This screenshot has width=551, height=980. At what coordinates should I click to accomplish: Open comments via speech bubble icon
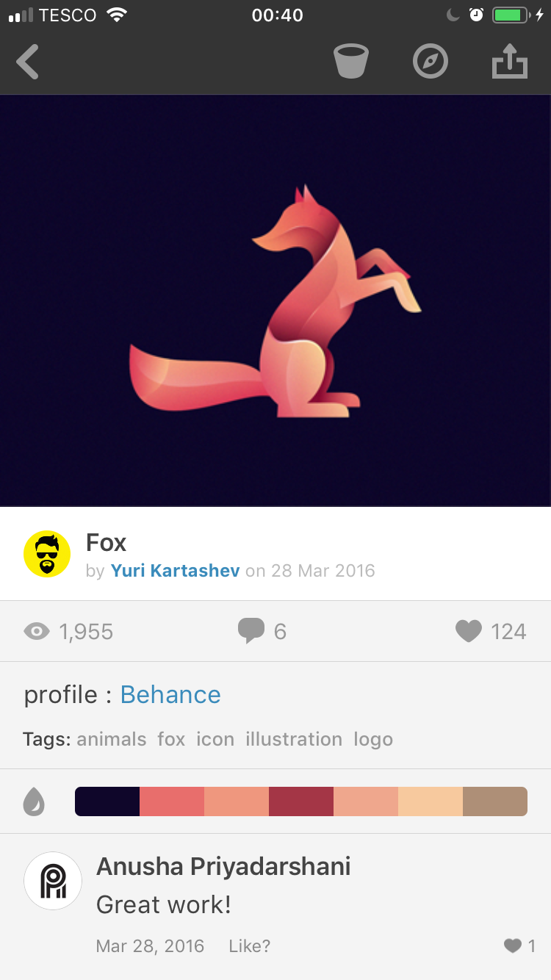[251, 631]
